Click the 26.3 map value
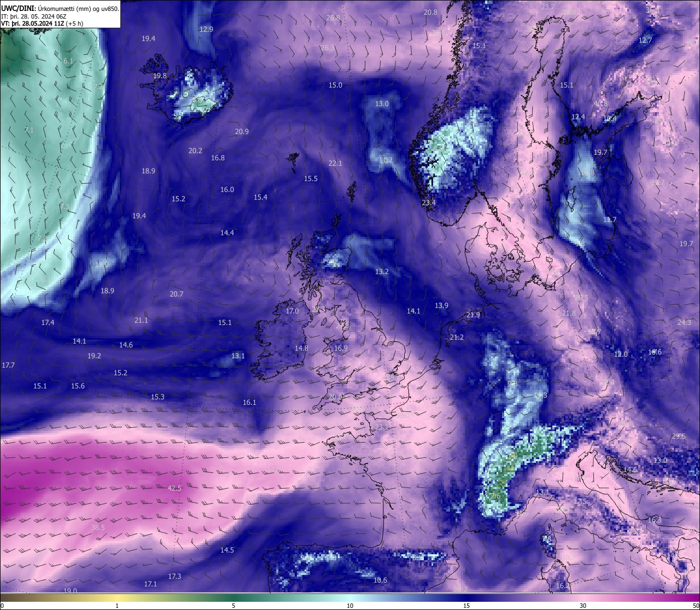This screenshot has height=610, width=700. click(x=328, y=48)
